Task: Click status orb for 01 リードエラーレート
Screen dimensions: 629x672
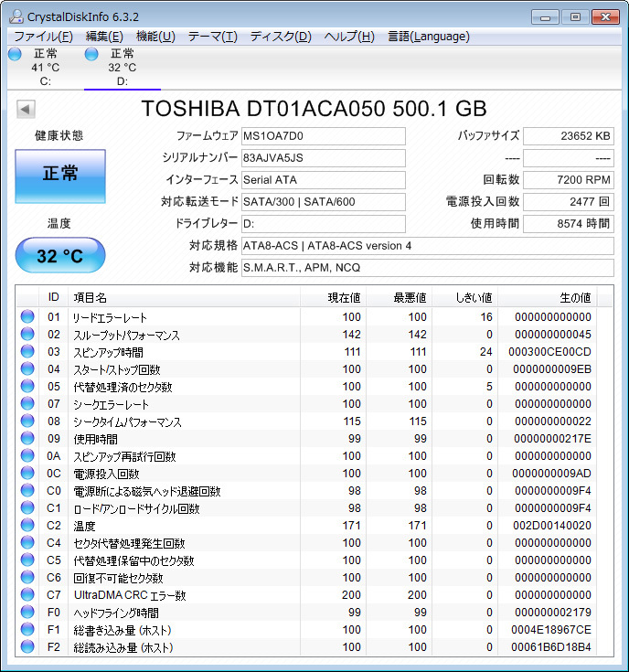Action: pos(27,316)
